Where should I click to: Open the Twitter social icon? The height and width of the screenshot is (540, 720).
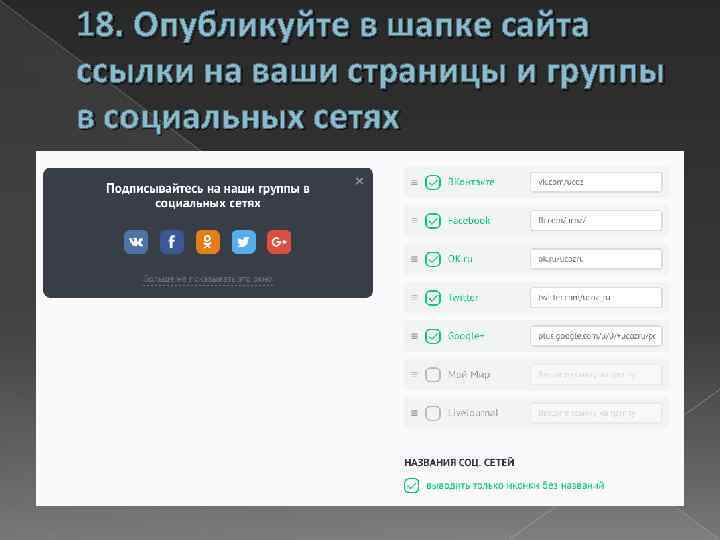243,242
